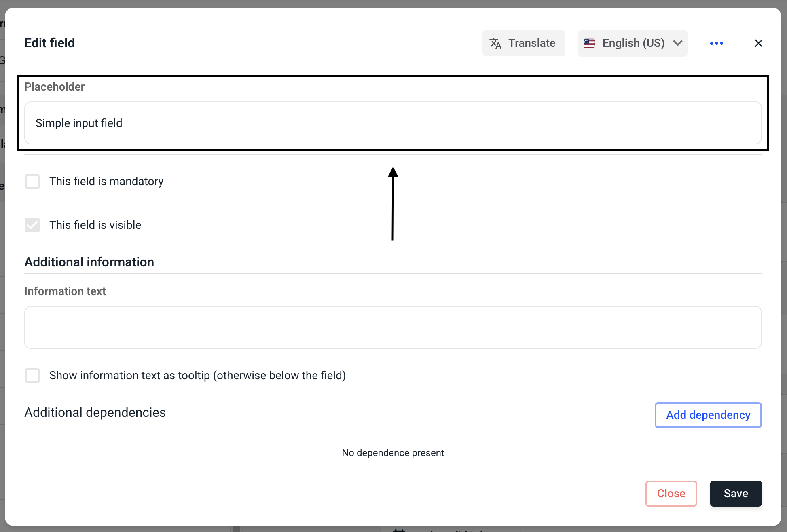Click the 'Simple input field' text
787x532 pixels.
point(79,123)
